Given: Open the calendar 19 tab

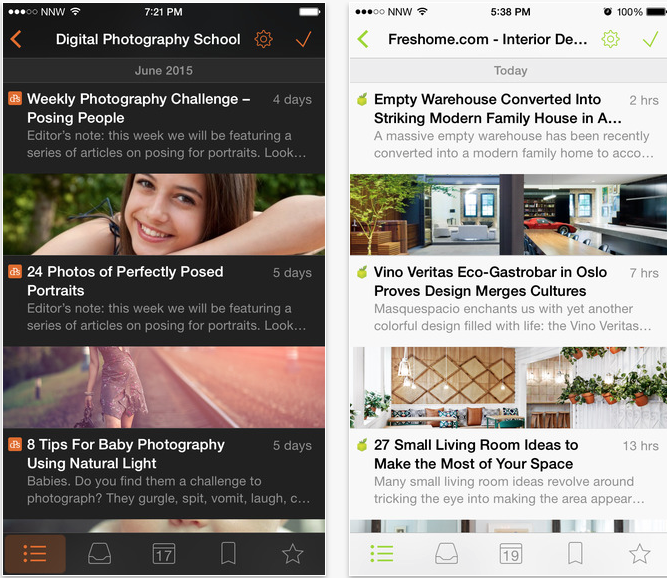Looking at the screenshot, I should (x=510, y=554).
